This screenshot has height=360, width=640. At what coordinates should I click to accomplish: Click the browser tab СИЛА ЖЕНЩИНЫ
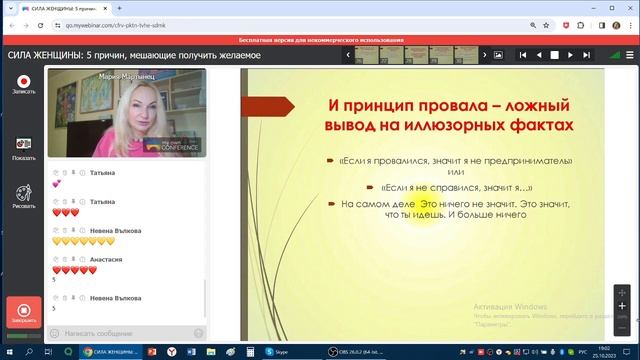[64, 9]
